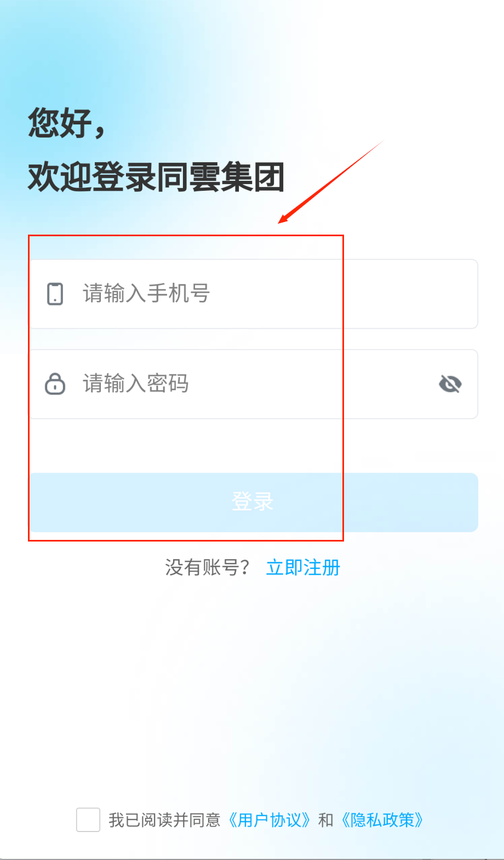Click the 登录 login button
504x860 pixels.
(x=253, y=502)
